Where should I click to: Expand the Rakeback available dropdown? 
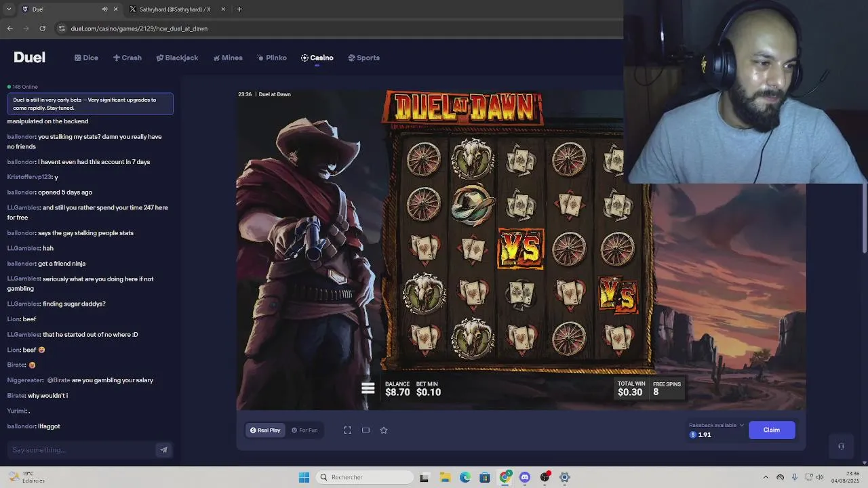point(716,425)
